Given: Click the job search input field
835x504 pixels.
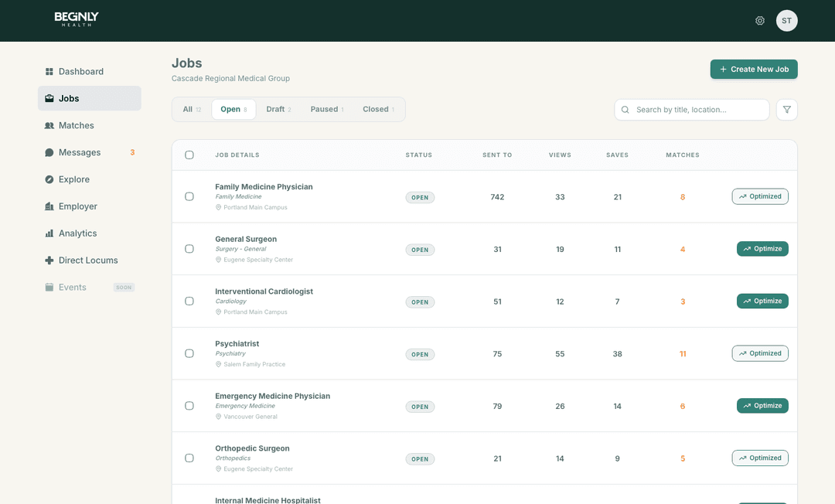Looking at the screenshot, I should coord(699,110).
